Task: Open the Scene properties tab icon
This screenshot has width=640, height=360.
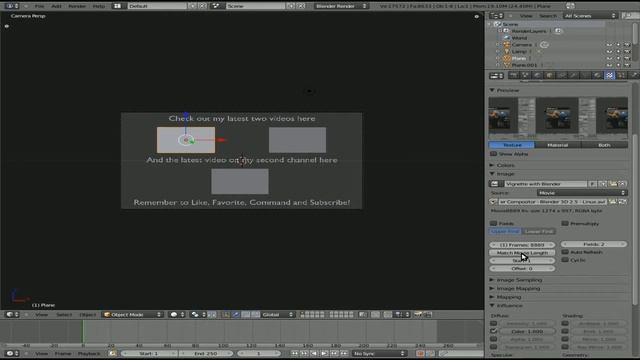Action: pyautogui.click(x=525, y=76)
